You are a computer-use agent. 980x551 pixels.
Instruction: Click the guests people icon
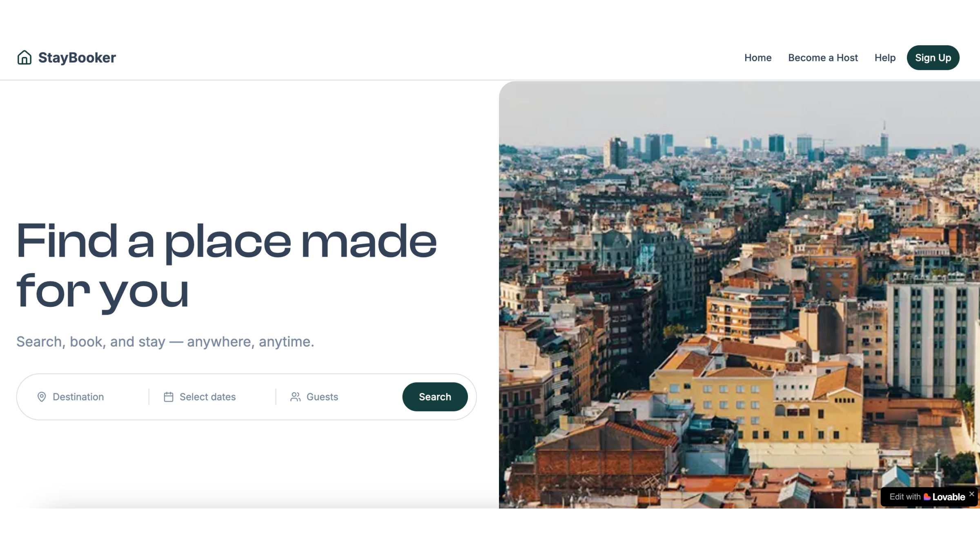click(x=295, y=397)
